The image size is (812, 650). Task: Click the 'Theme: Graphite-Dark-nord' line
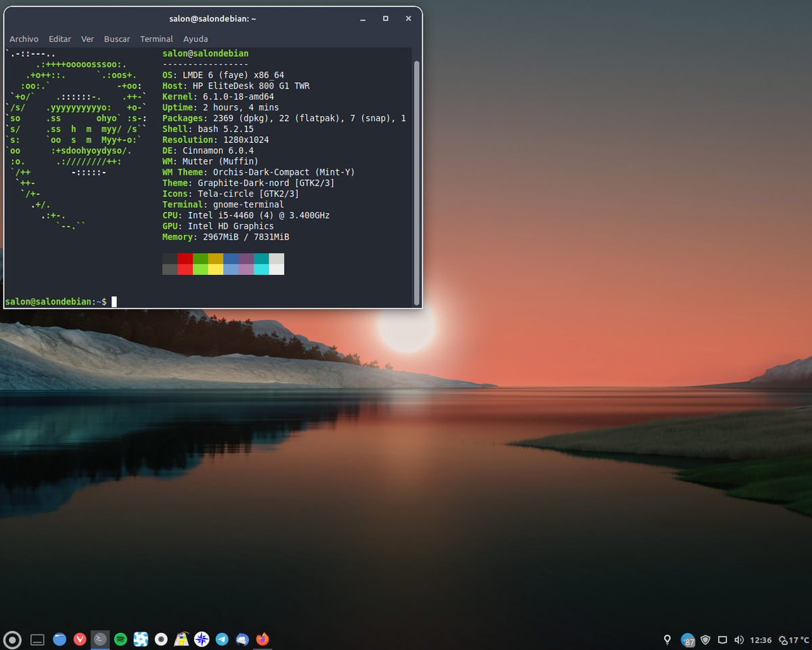(248, 183)
